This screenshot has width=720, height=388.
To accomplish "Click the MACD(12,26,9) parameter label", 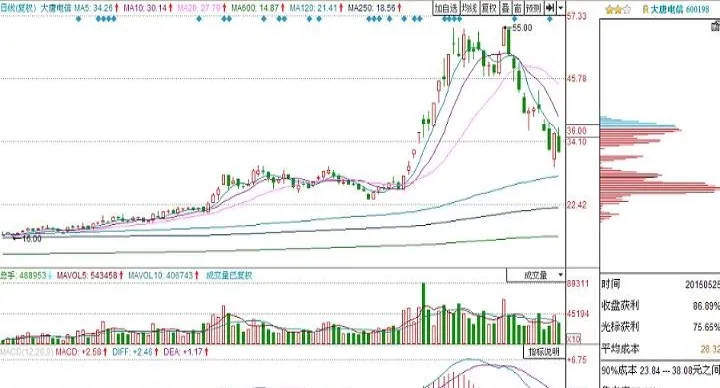I will point(27,352).
